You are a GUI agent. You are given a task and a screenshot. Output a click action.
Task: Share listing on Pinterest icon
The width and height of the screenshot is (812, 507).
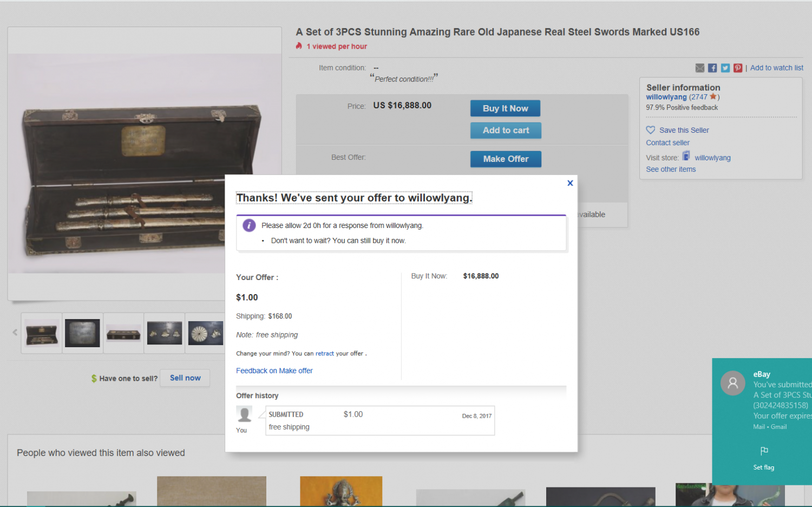(x=738, y=68)
